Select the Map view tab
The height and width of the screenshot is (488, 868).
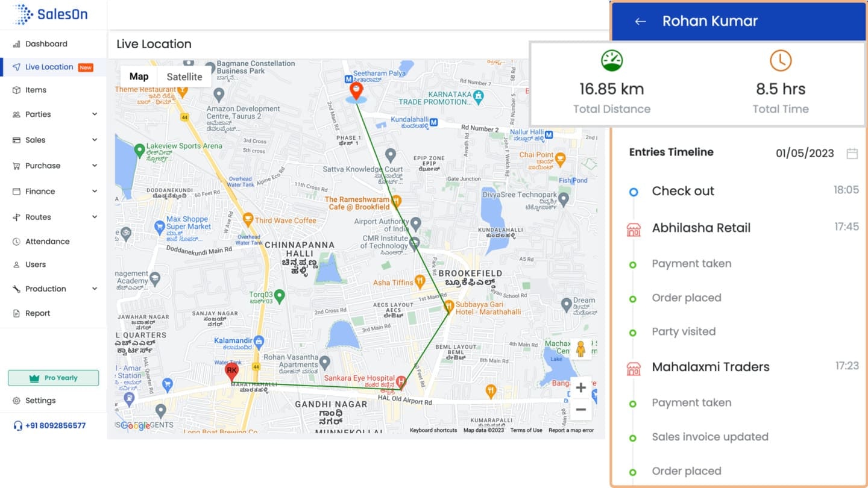click(x=139, y=77)
